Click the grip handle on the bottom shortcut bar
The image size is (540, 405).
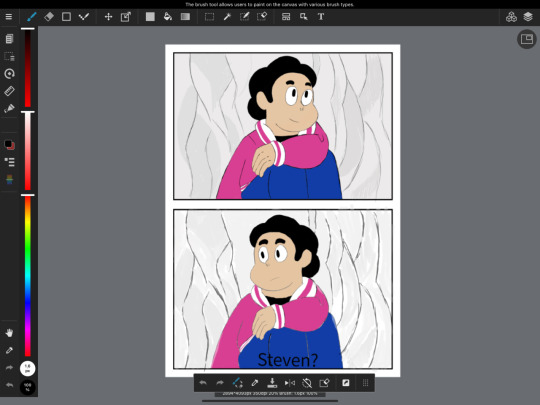click(365, 383)
